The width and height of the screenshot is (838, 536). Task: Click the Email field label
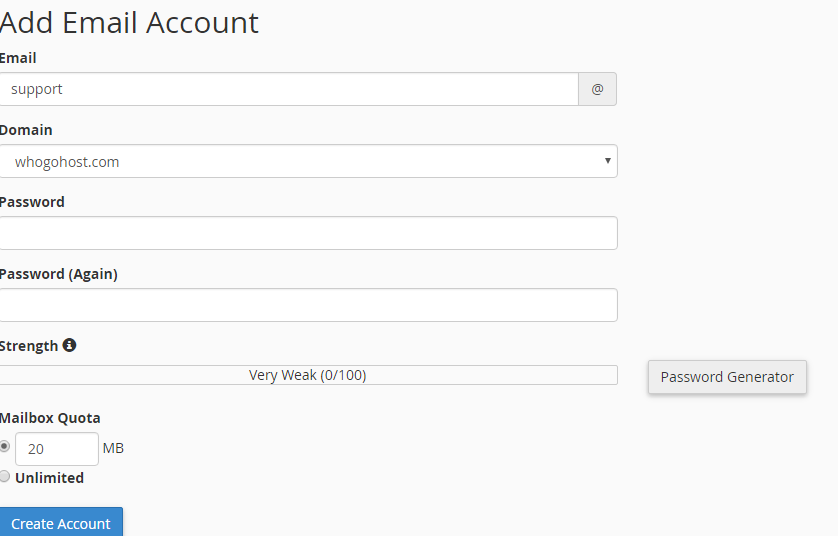tap(18, 58)
